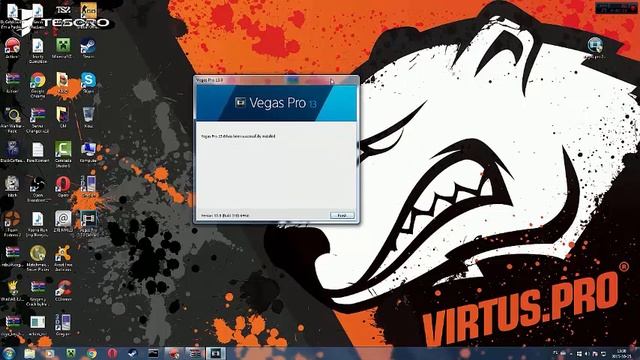Image resolution: width=640 pixels, height=360 pixels.
Task: Open the Team Fortress 2 desktop shortcut
Action: (x=12, y=224)
